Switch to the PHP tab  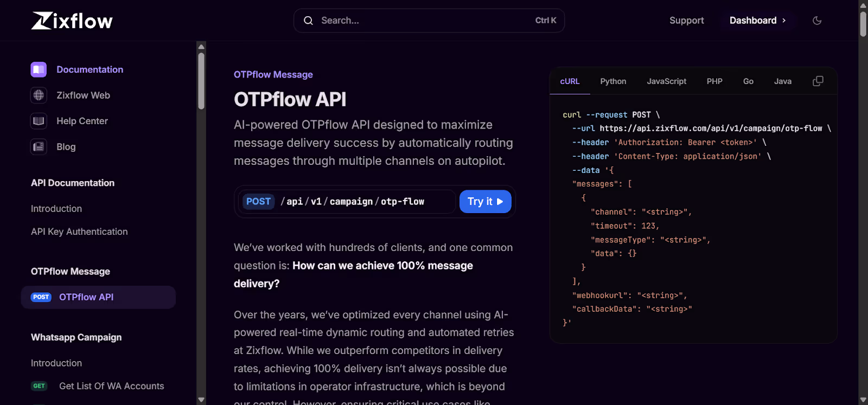(x=714, y=81)
